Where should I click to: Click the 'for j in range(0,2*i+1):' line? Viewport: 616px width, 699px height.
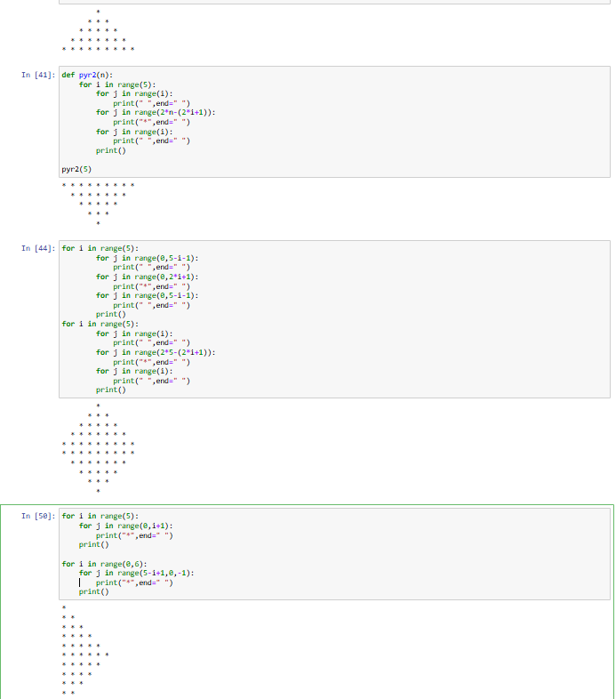pos(147,277)
